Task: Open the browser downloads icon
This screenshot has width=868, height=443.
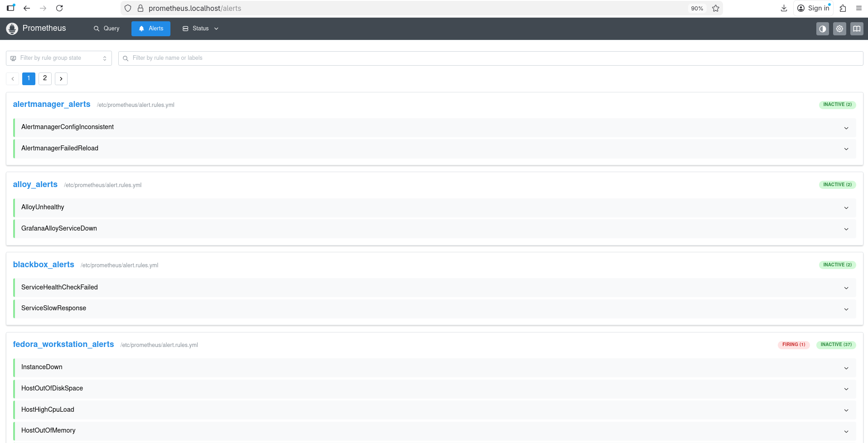Action: point(784,8)
